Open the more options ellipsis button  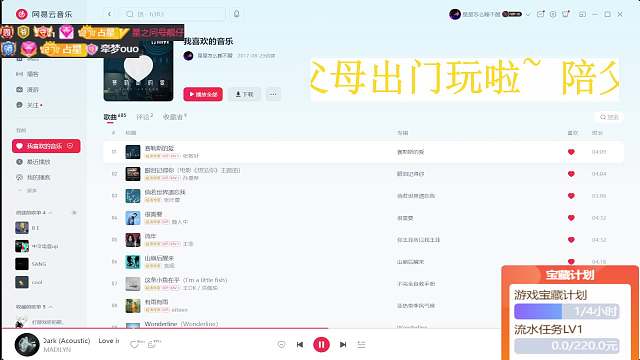point(273,94)
